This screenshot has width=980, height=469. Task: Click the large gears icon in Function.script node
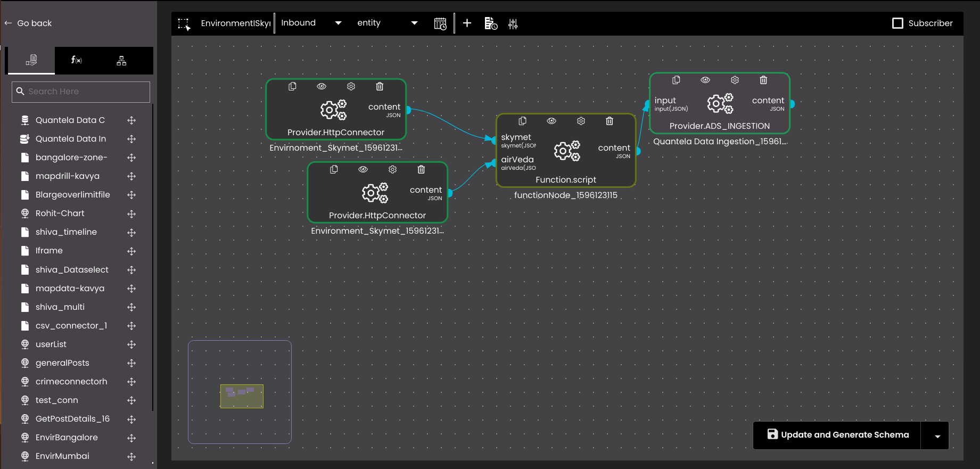pyautogui.click(x=567, y=151)
